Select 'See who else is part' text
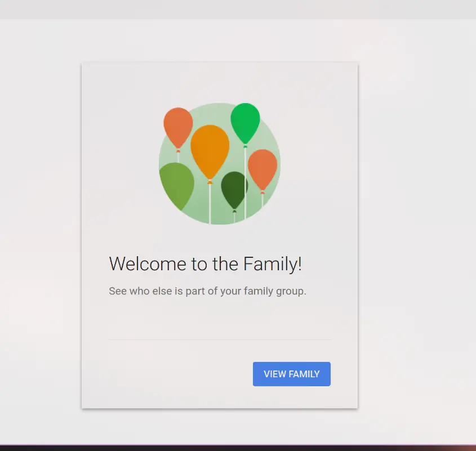 coord(157,291)
